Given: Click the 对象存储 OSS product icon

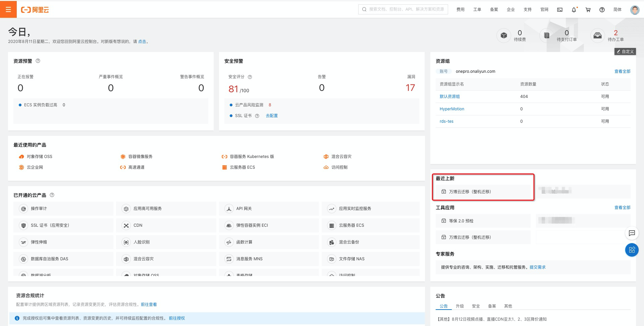Looking at the screenshot, I should 21,157.
